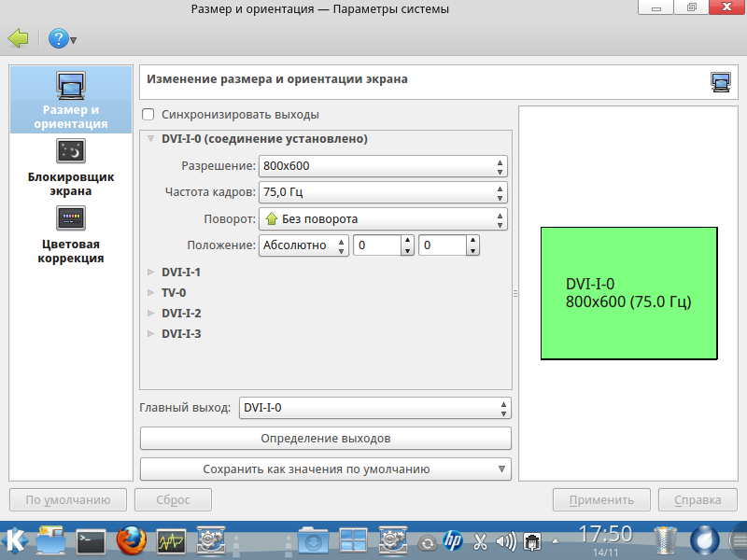Select Размер и ориентация in the sidebar

pyautogui.click(x=71, y=100)
